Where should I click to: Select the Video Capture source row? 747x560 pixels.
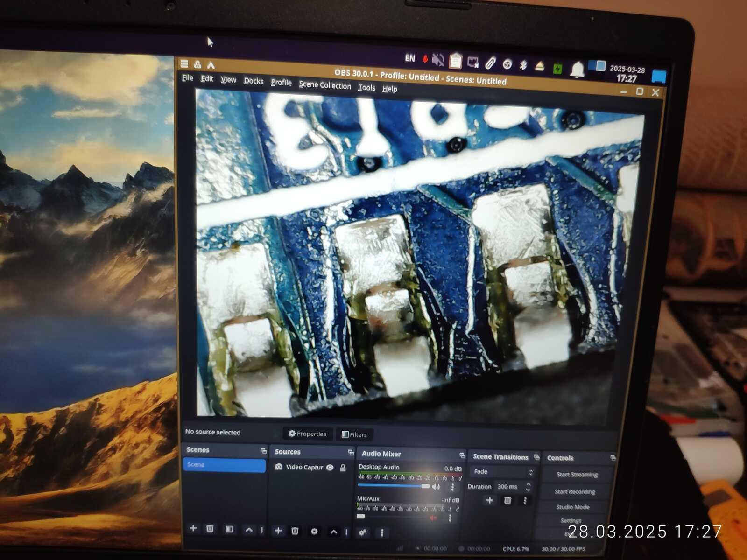311,467
